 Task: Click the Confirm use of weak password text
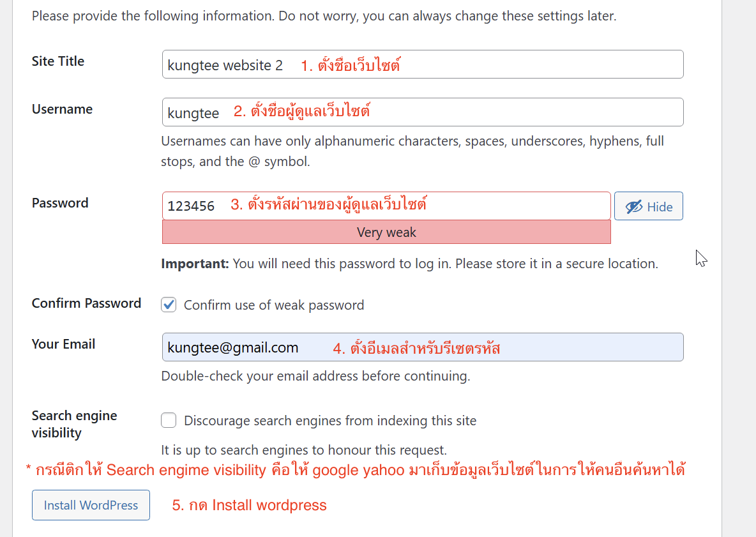point(274,305)
